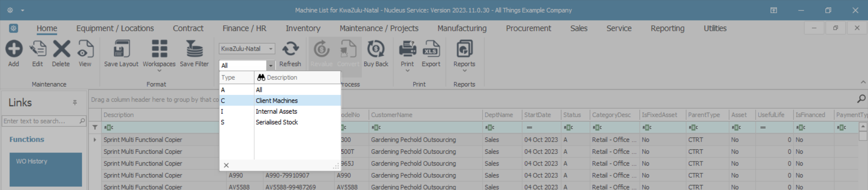
Task: Open the Workspaces dropdown
Action: [x=159, y=53]
